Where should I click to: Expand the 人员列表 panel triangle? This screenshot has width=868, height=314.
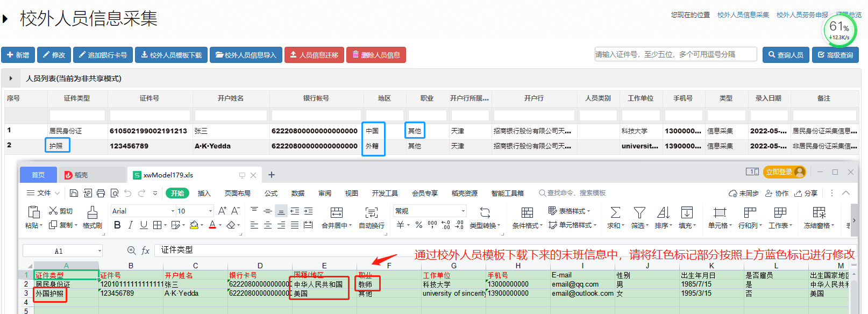(x=11, y=78)
